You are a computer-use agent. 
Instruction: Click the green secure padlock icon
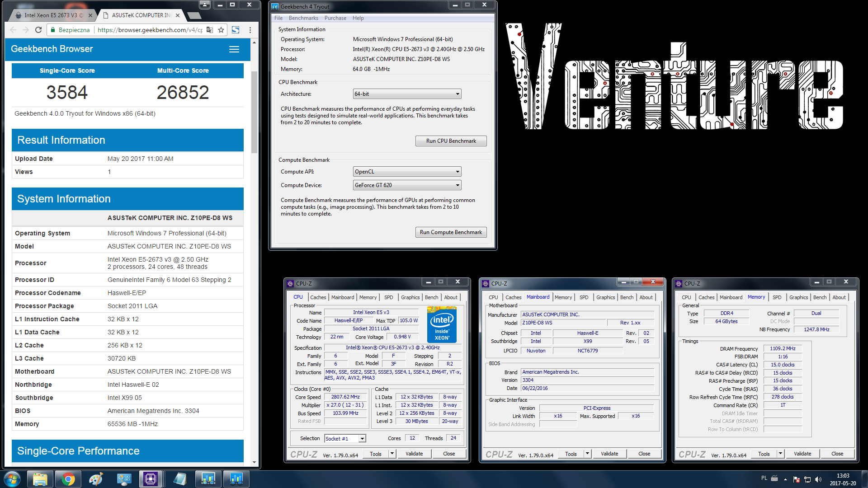point(53,30)
